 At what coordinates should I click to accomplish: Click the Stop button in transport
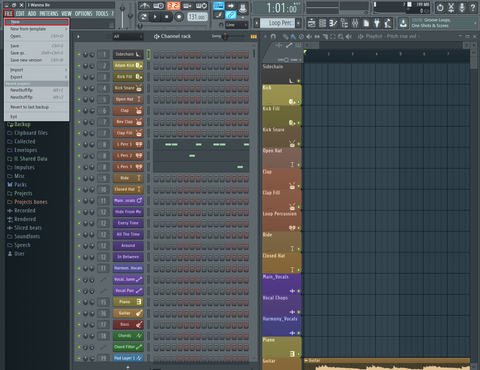[x=167, y=16]
